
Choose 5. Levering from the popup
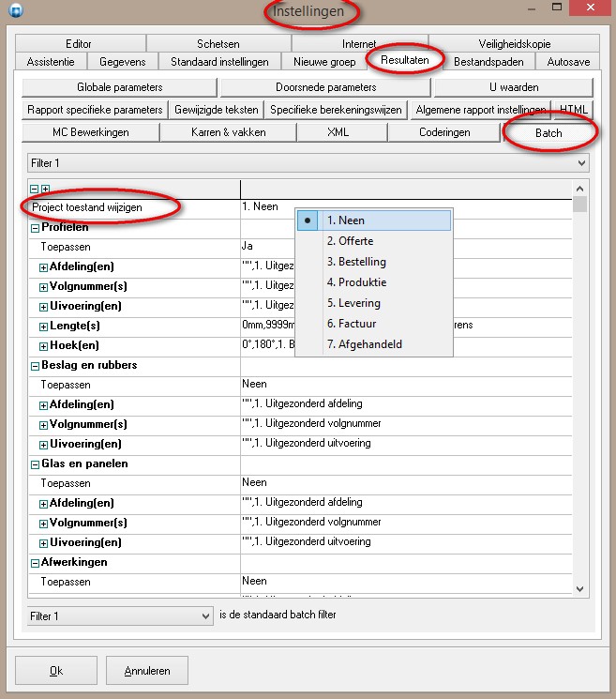click(374, 303)
